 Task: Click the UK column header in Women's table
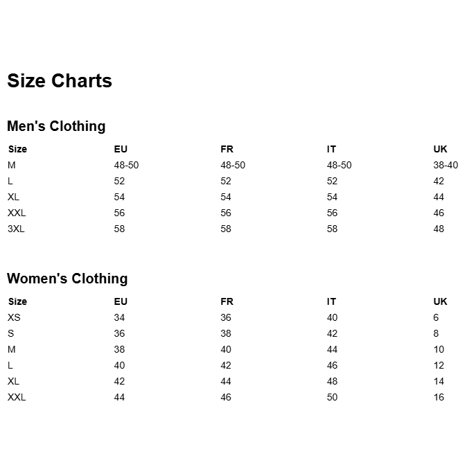tap(440, 301)
